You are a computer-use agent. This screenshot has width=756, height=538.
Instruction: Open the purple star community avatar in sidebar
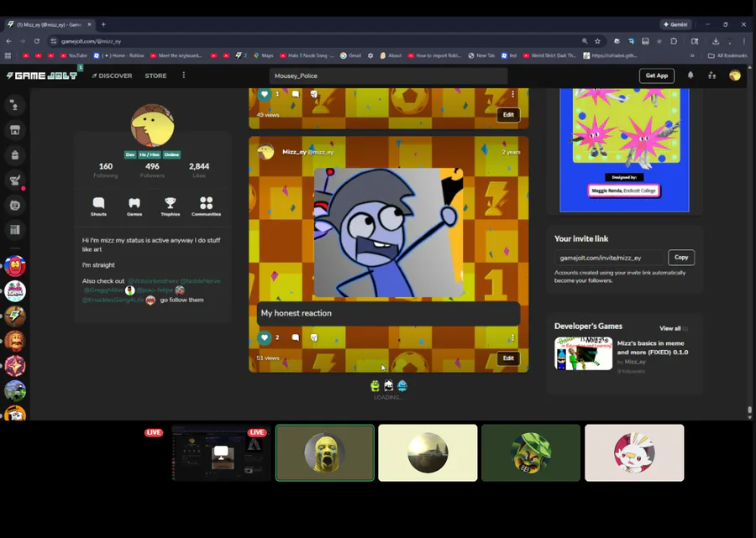click(15, 366)
